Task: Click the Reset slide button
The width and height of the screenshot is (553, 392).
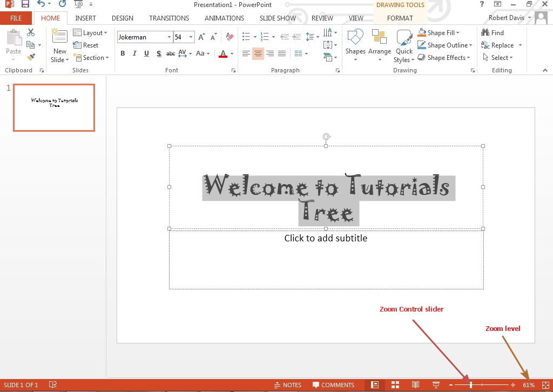Action: point(86,45)
